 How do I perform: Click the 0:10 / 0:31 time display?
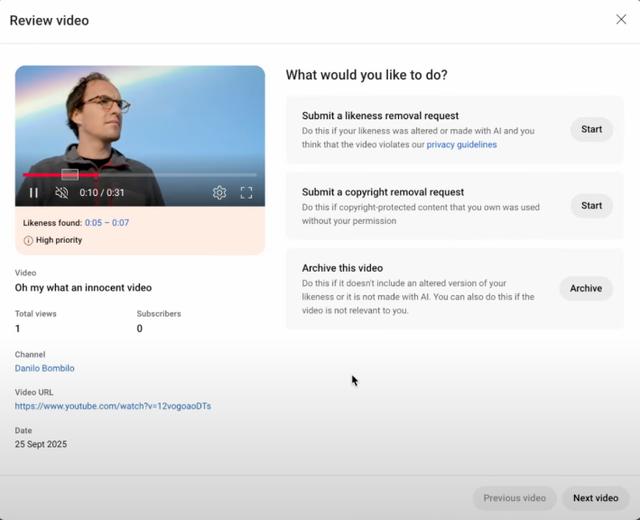click(x=102, y=193)
